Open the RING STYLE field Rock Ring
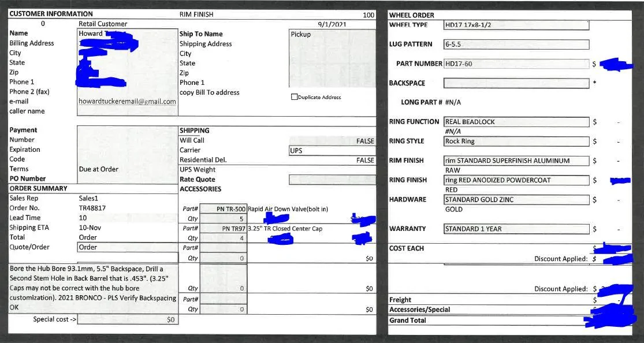The height and width of the screenshot is (343, 644). (x=516, y=141)
